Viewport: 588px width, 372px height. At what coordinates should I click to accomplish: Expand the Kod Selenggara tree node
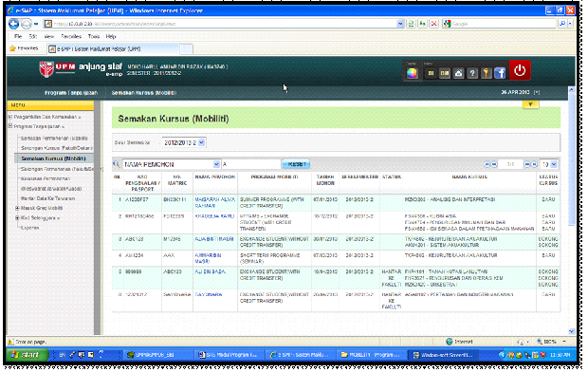17,217
